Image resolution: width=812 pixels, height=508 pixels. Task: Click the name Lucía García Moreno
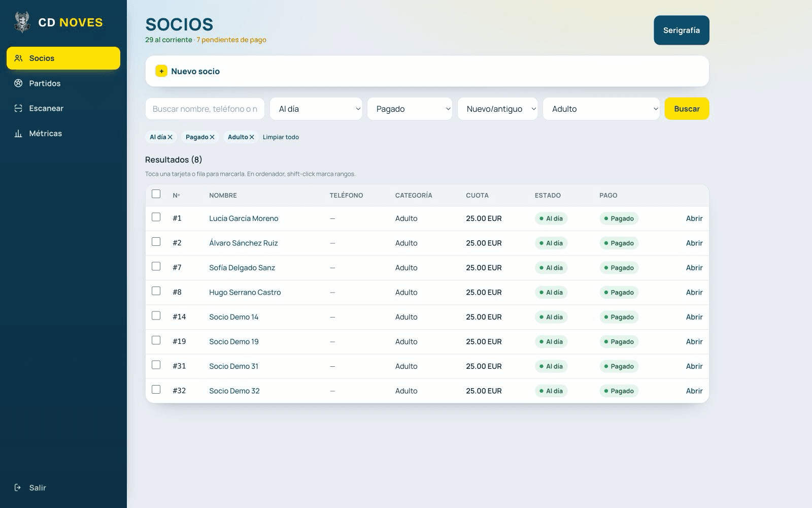point(244,218)
